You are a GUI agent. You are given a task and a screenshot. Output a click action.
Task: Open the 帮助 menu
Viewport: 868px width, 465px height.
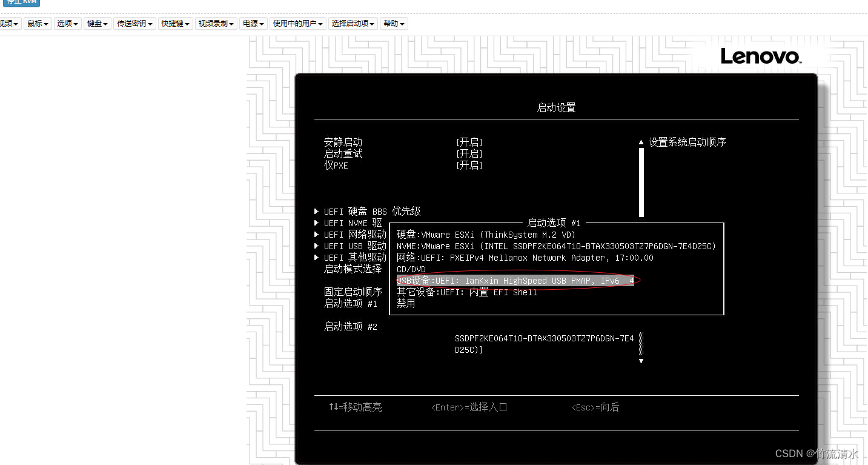pyautogui.click(x=394, y=24)
